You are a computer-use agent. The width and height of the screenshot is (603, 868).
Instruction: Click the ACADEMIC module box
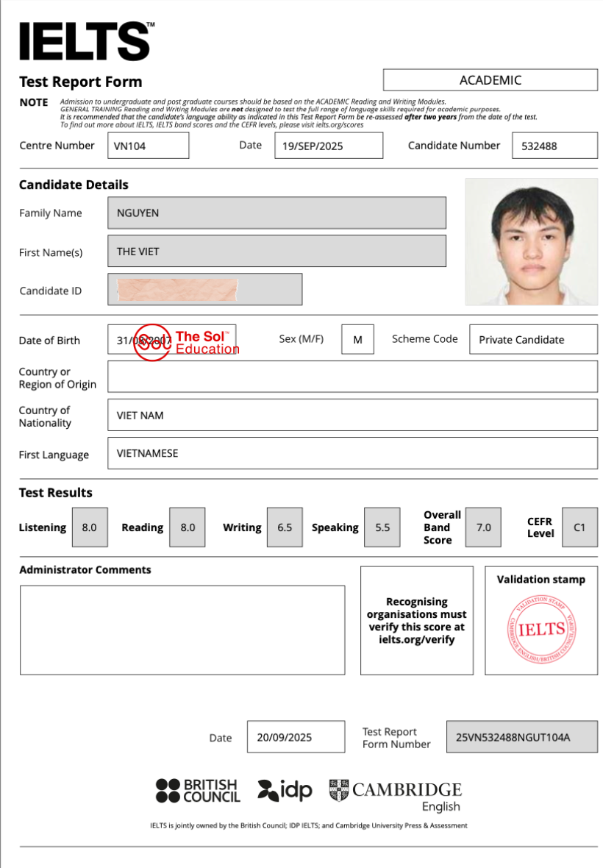pos(490,80)
